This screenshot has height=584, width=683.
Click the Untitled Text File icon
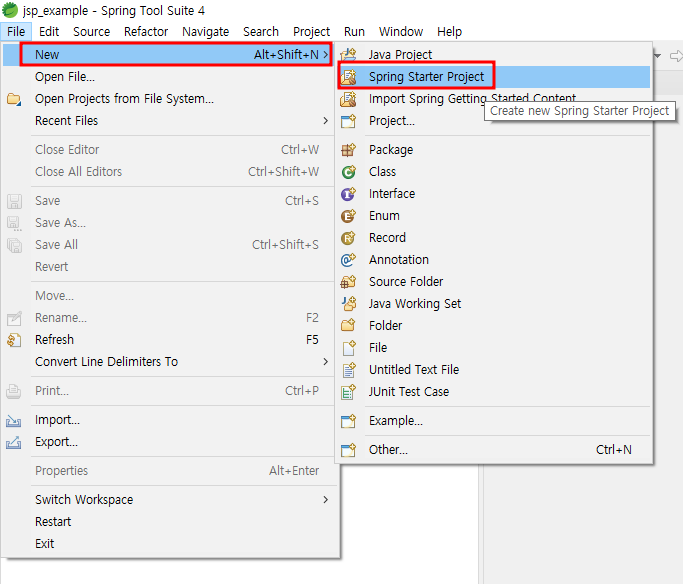pos(348,370)
